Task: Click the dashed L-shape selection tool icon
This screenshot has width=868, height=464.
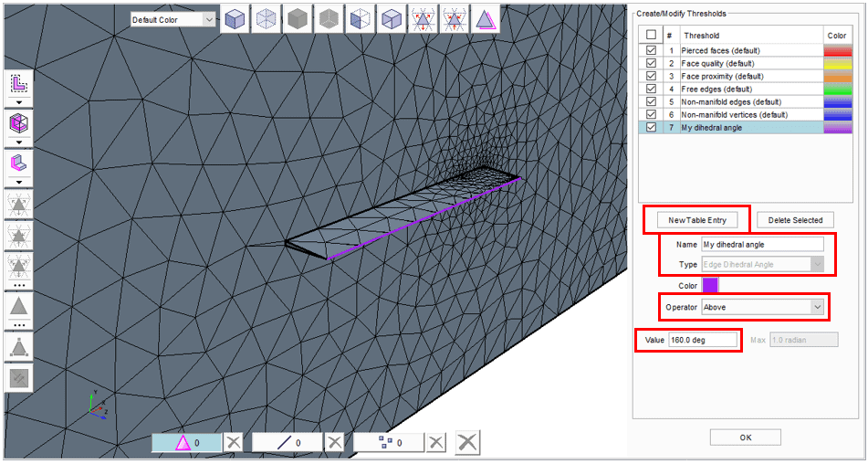Action: point(19,84)
